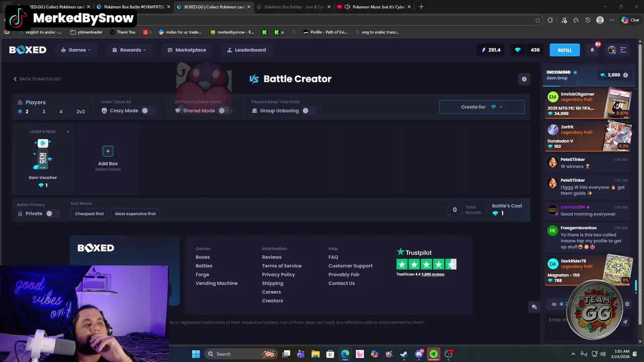Collapse the chat panel bubble icon

[x=534, y=307]
